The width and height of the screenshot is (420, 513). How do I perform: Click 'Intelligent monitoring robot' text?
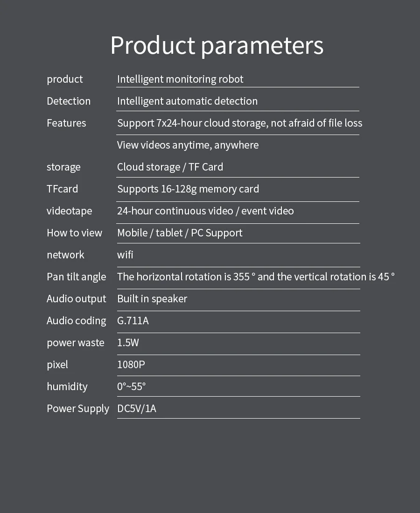(180, 79)
